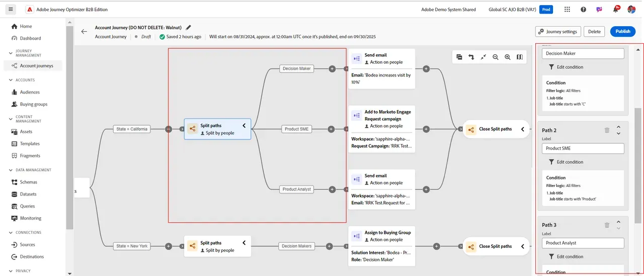Collapse the Connections sidebar section

tap(11, 232)
